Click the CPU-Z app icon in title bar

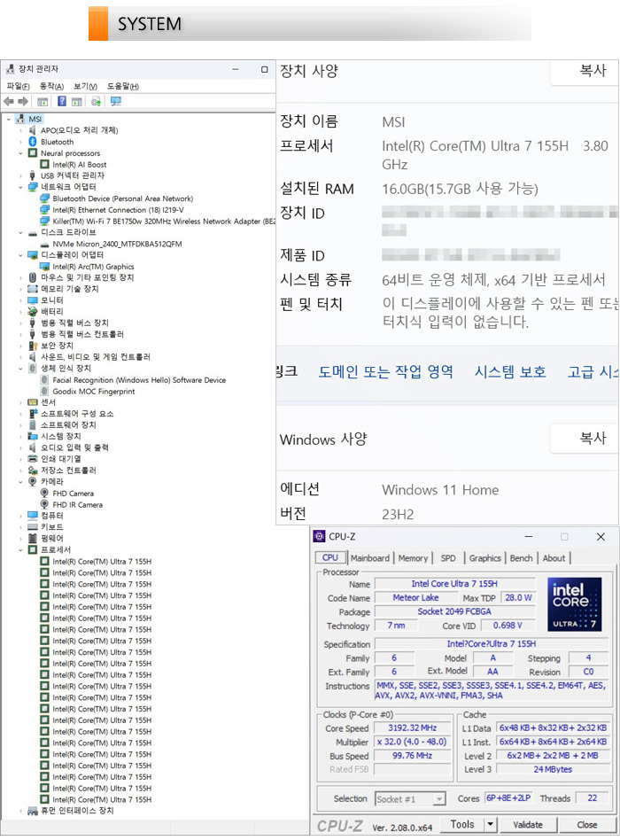click(320, 536)
